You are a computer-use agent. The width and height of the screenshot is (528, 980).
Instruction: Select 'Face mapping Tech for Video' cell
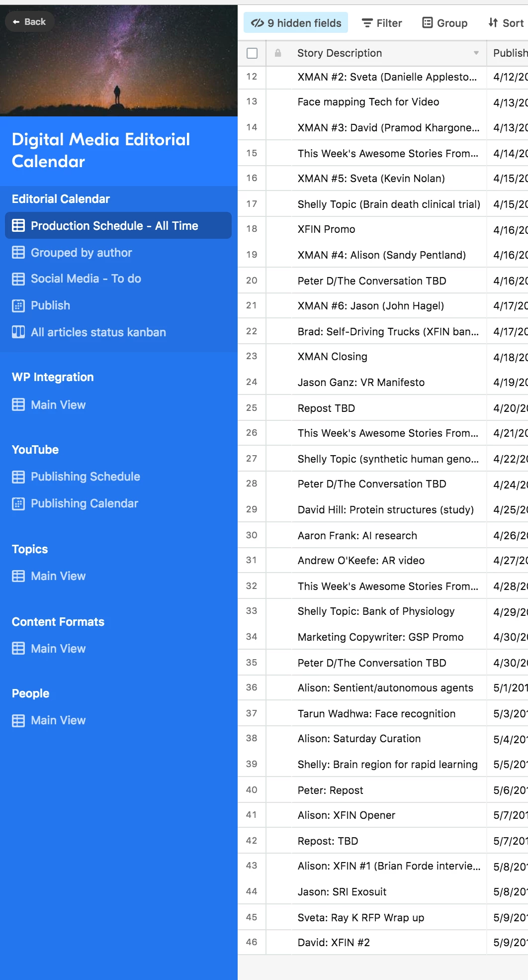coord(389,102)
